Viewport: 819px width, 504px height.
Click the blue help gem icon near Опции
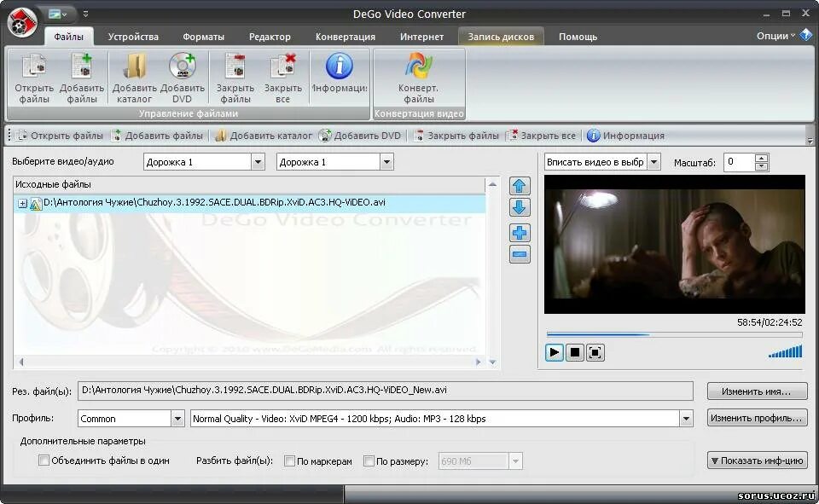806,35
